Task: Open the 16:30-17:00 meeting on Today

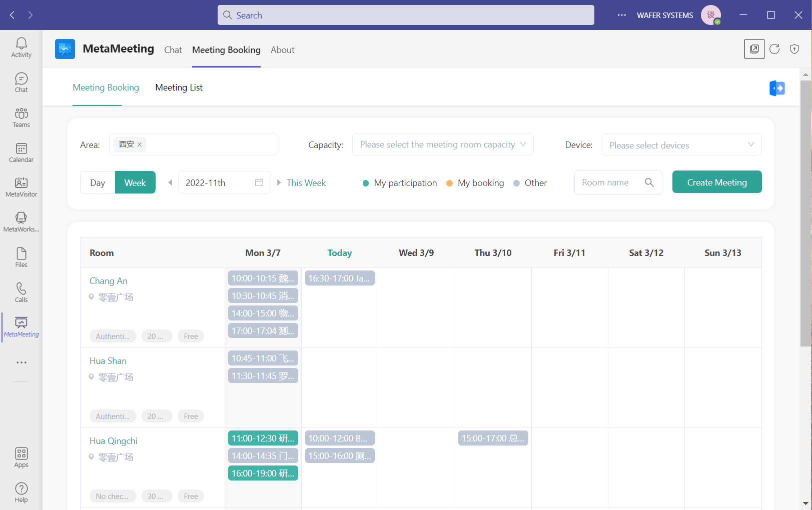Action: point(340,278)
